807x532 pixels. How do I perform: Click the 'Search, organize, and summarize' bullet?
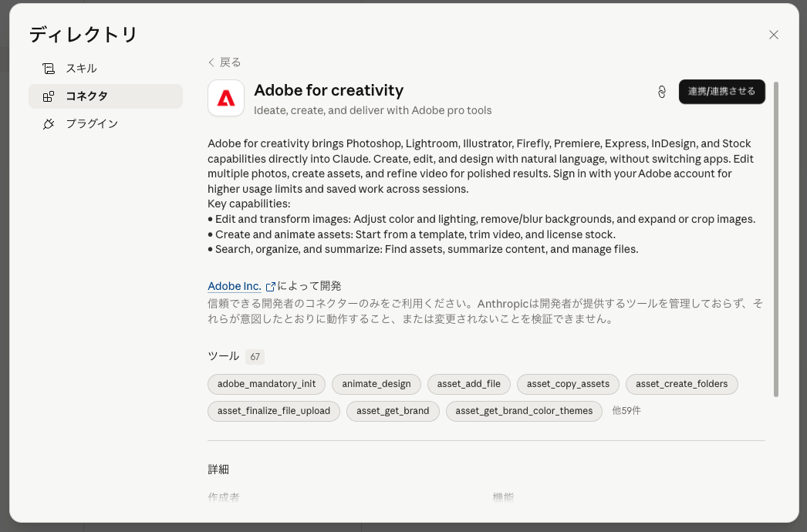(423, 250)
